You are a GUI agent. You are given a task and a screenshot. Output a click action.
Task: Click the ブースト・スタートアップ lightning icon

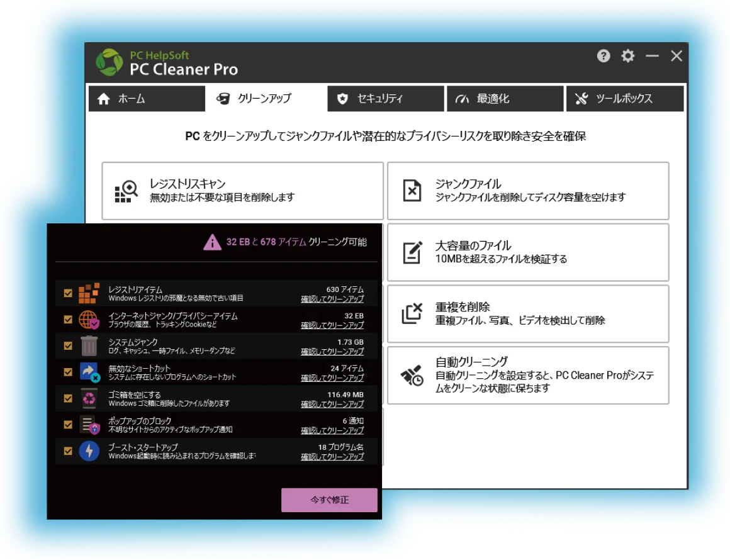point(89,451)
